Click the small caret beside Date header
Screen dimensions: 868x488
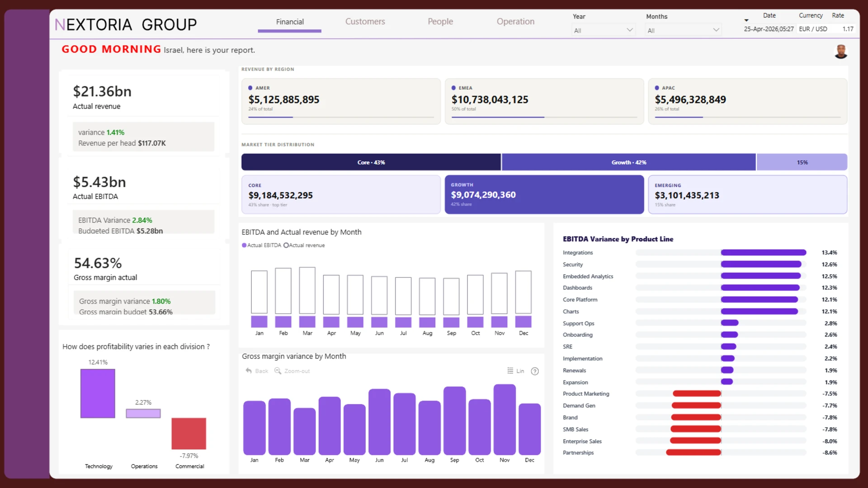point(746,20)
